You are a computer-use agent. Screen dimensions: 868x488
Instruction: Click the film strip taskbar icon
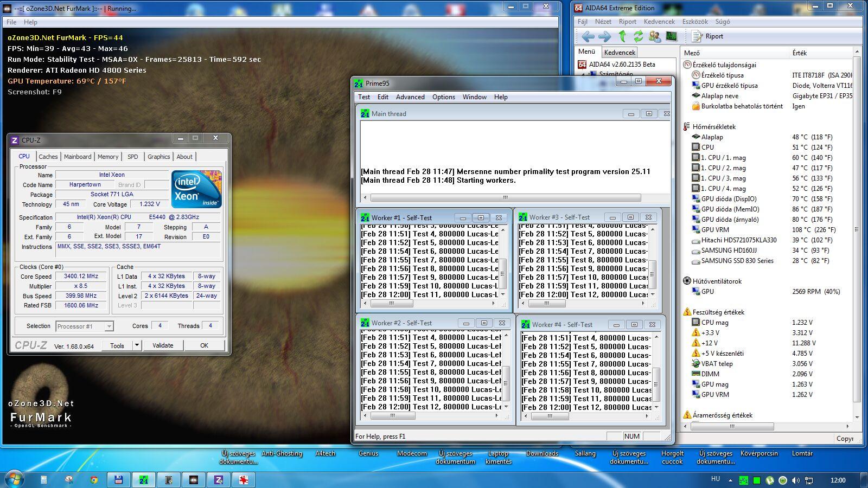pos(169,480)
